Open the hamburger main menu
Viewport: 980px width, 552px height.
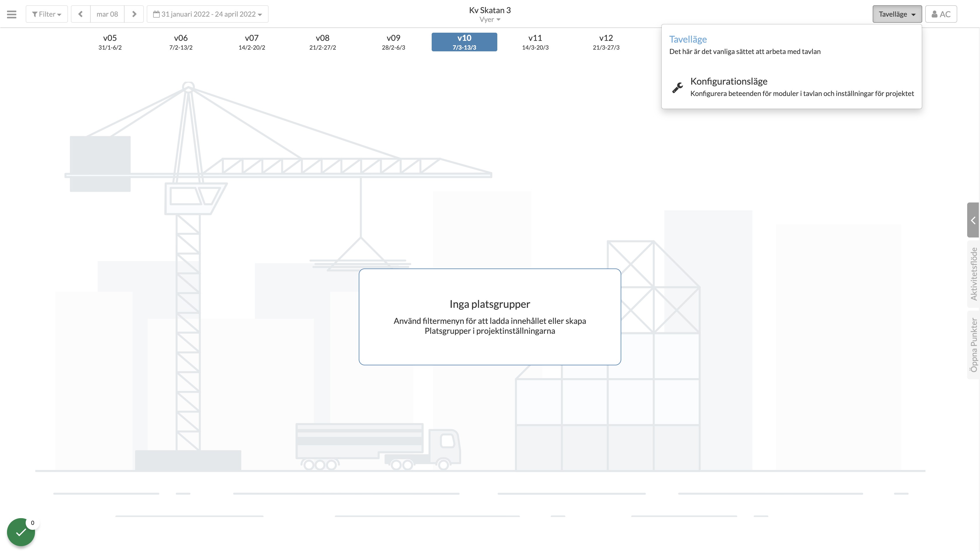12,14
